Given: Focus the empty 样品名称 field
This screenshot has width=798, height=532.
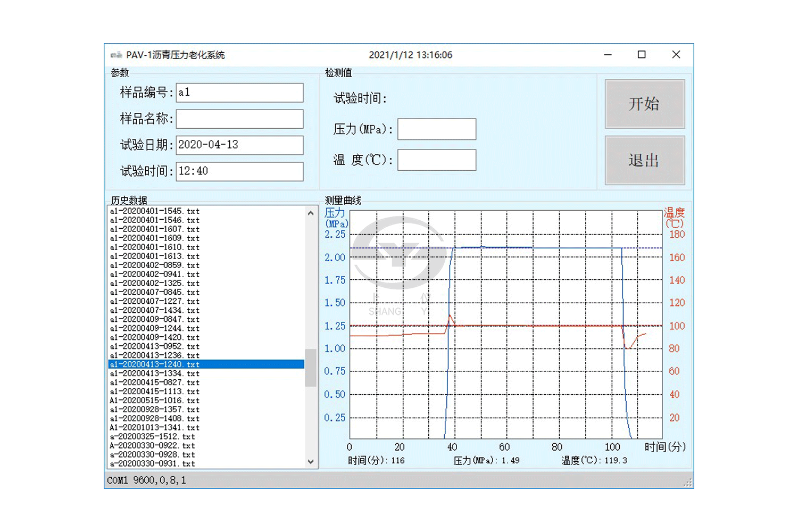Looking at the screenshot, I should click(x=239, y=119).
